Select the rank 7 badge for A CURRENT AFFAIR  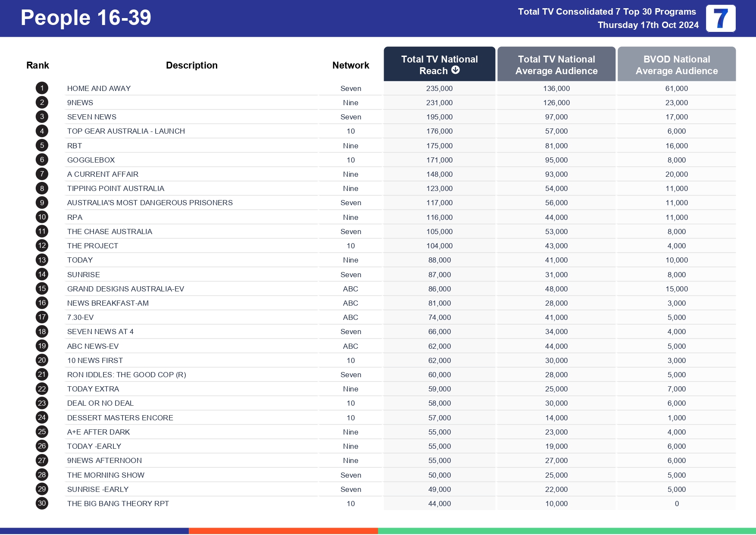[41, 174]
